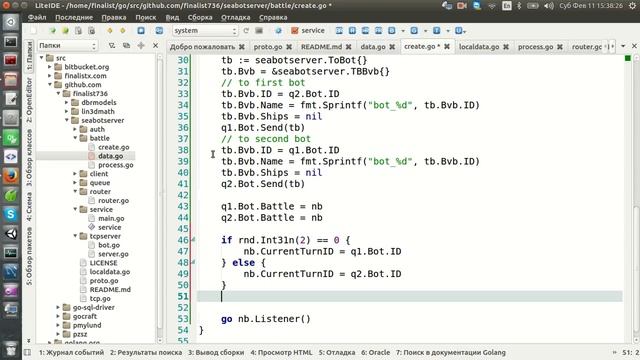640x360 pixels.
Task: Collapse the src tree node
Action: click(41, 58)
